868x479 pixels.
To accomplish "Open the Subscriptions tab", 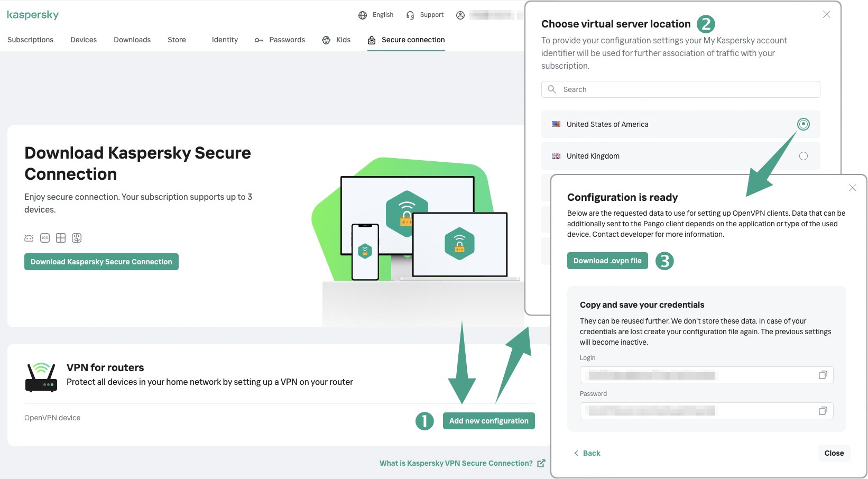I will click(x=30, y=40).
